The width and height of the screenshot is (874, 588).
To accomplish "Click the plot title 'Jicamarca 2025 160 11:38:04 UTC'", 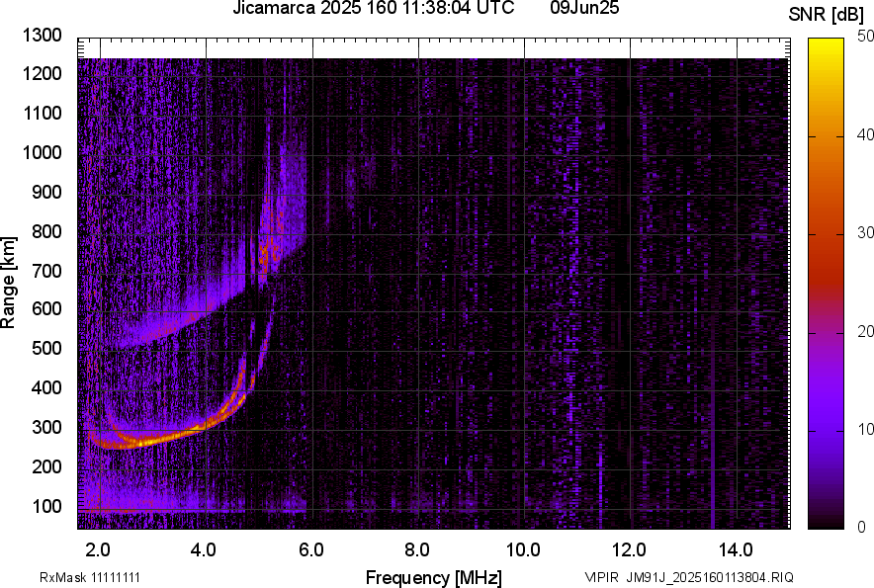I will (373, 8).
